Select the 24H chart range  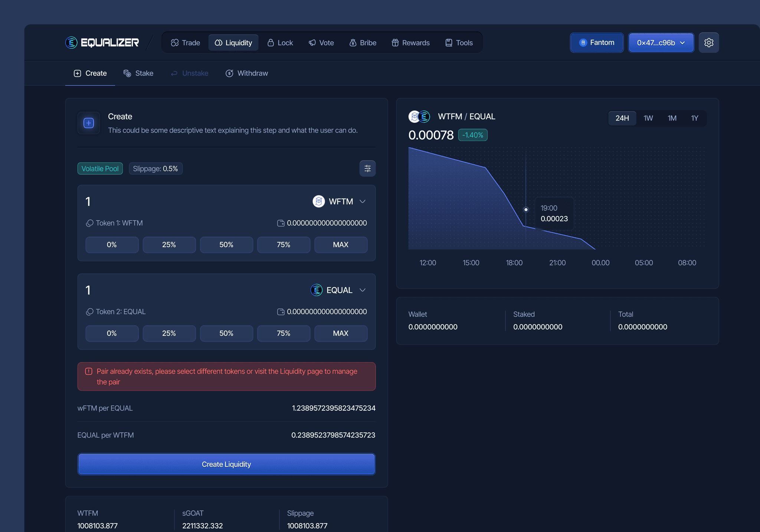tap(622, 118)
